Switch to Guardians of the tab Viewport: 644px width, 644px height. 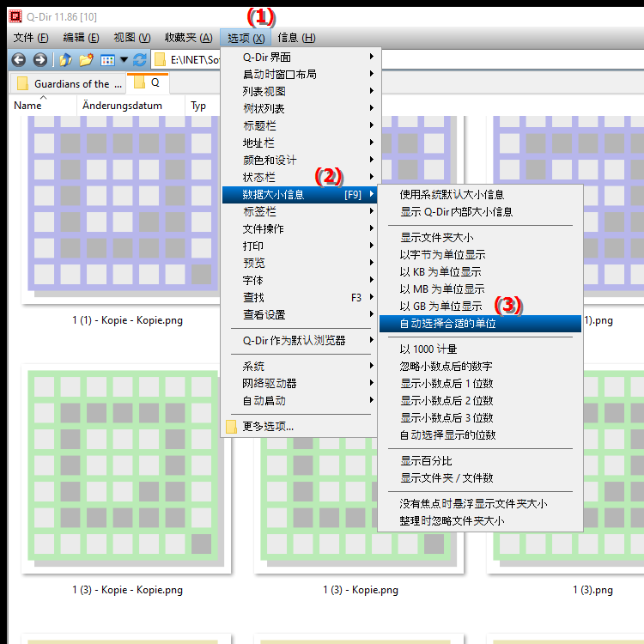coord(69,83)
